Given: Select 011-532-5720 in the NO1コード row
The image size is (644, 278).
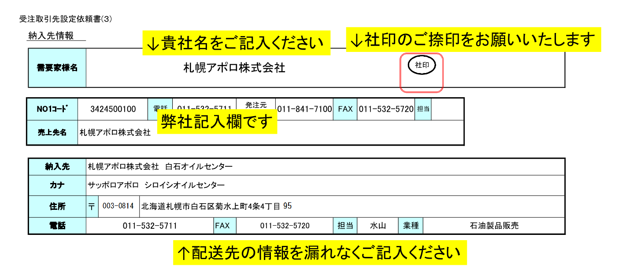Looking at the screenshot, I should point(386,109).
